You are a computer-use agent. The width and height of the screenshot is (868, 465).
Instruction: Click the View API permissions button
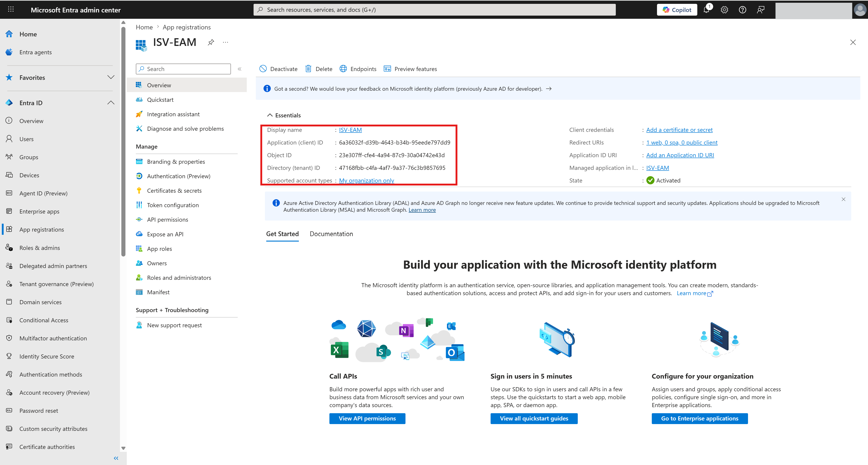[x=367, y=419]
